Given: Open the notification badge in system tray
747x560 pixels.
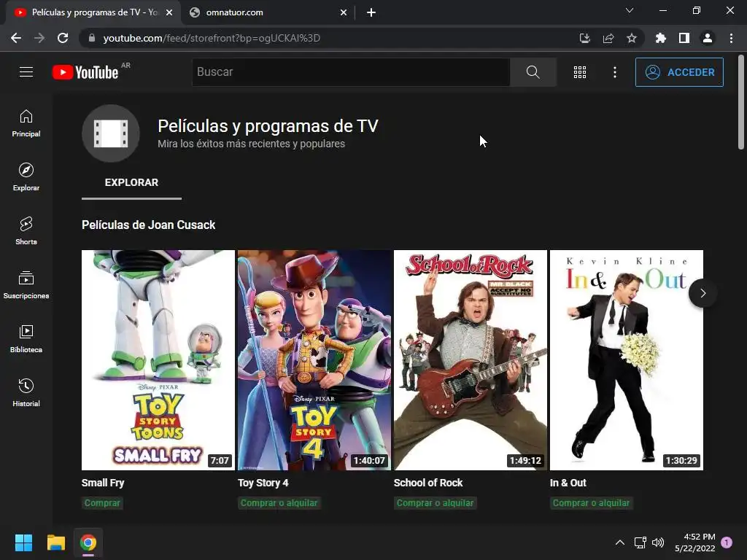Looking at the screenshot, I should click(x=727, y=542).
